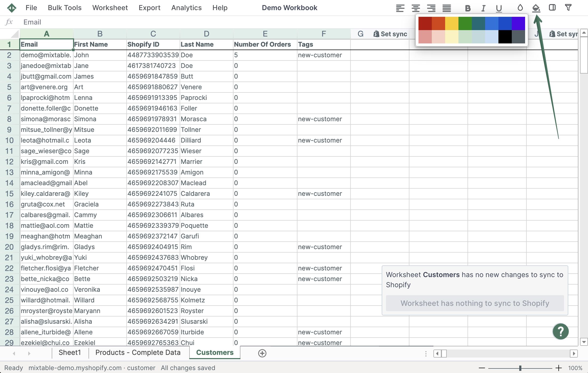Click the fill color bucket icon

pos(536,8)
